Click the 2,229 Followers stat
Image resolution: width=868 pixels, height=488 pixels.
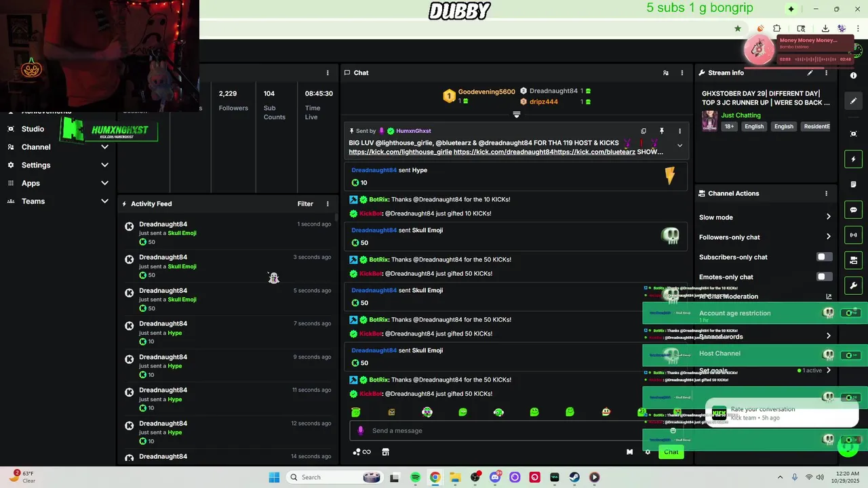(x=233, y=100)
